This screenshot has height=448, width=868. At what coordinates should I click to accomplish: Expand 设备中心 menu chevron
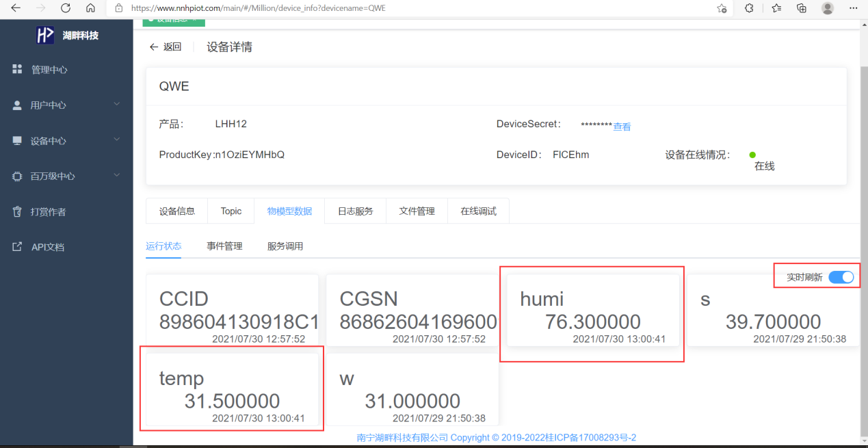(x=117, y=140)
